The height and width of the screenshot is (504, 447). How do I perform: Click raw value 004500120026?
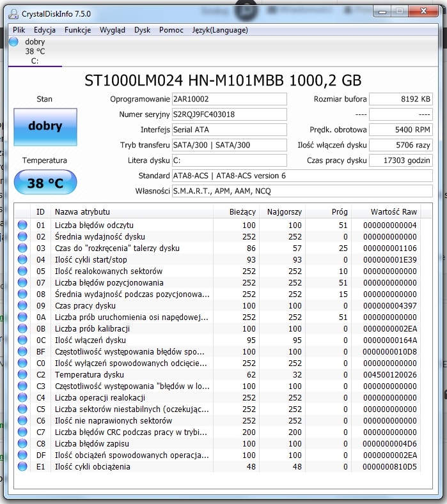[390, 375]
